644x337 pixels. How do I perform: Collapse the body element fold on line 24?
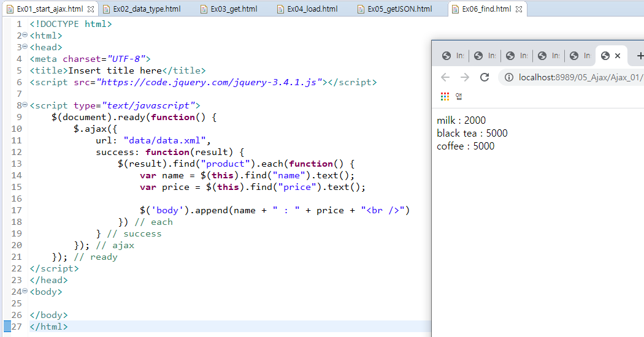pyautogui.click(x=25, y=291)
